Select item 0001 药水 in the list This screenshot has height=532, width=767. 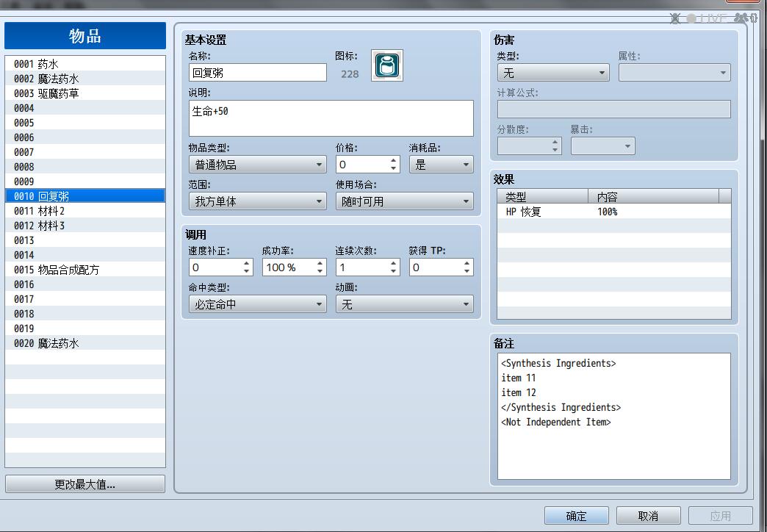tap(85, 64)
